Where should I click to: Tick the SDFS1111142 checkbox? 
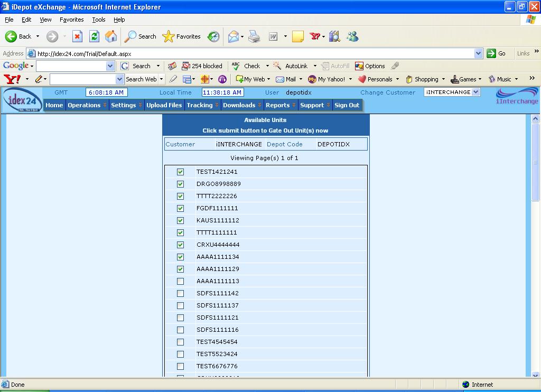point(180,293)
